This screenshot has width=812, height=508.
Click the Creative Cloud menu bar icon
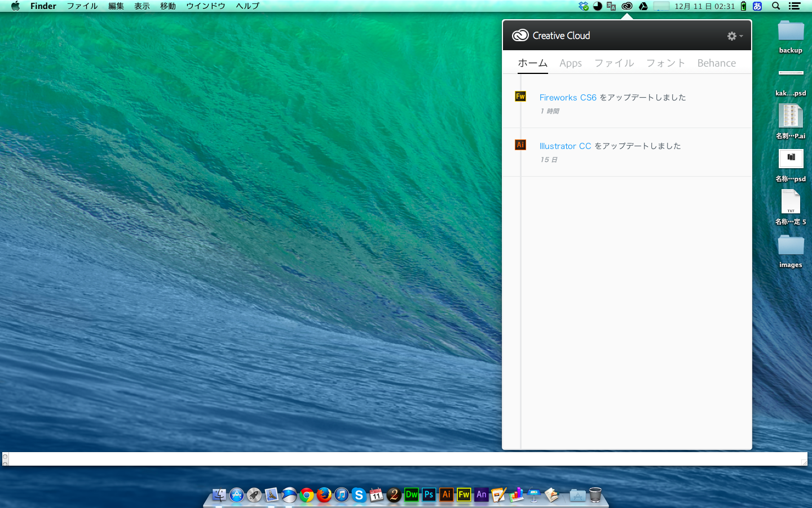pos(627,6)
